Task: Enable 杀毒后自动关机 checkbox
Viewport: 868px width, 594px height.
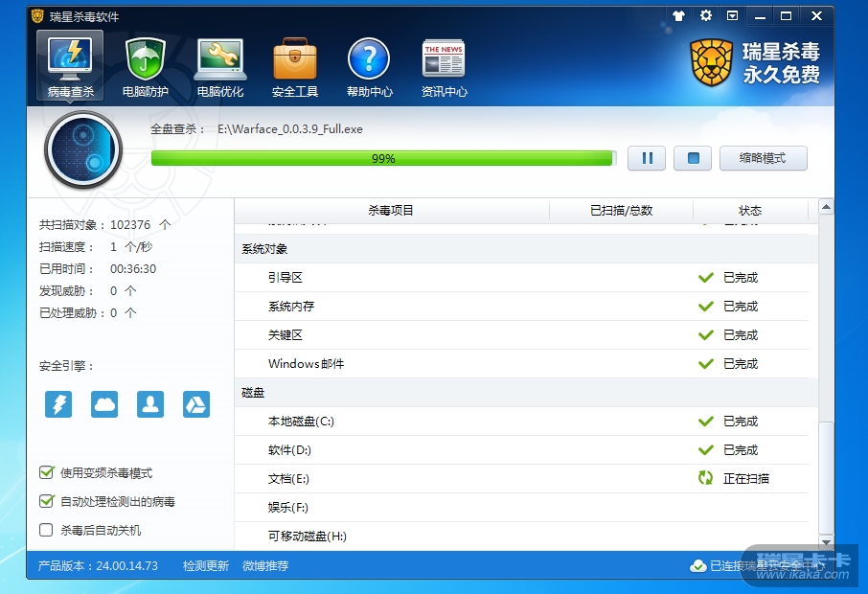Action: point(46,530)
